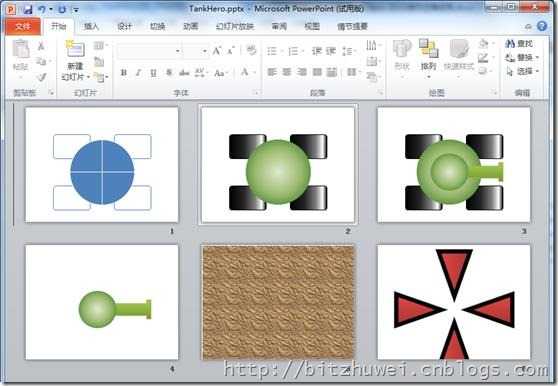Click the Font Color A button
The height and width of the screenshot is (386, 558).
[x=245, y=73]
